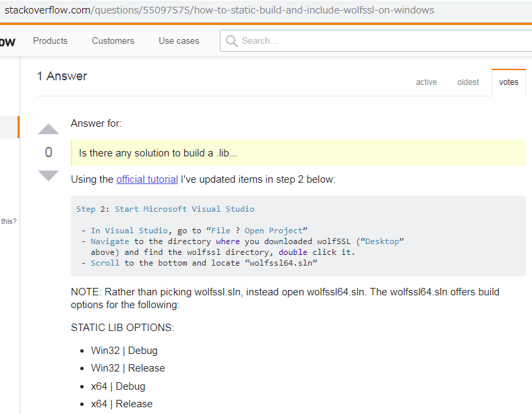Screen dimensions: 532x414
Task: Sort answers by oldest tab
Action: (x=468, y=82)
